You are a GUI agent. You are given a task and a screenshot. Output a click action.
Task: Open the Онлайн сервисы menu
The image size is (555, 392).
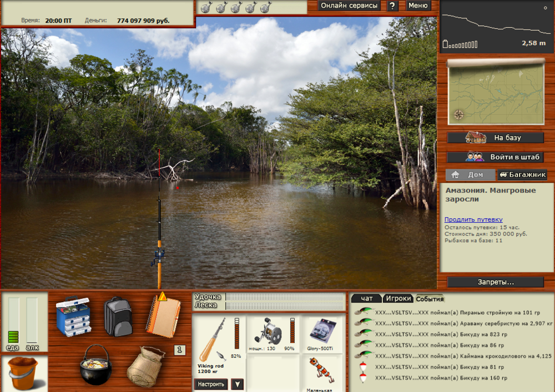click(x=349, y=6)
